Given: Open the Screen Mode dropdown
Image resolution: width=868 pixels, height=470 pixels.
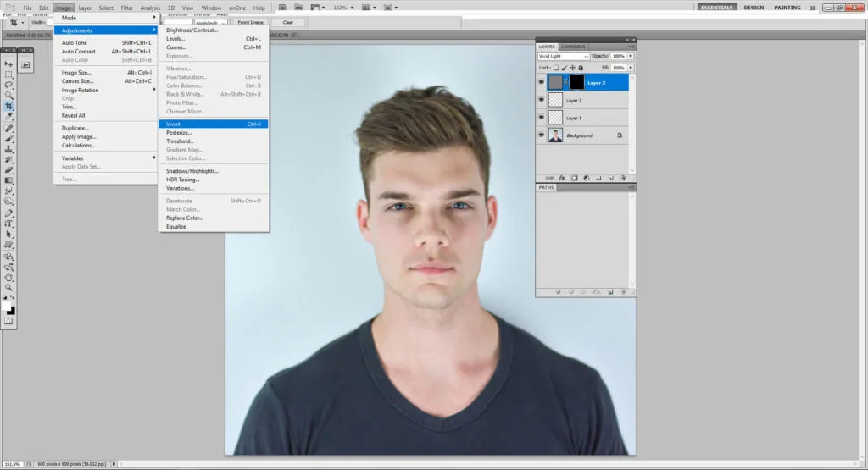Looking at the screenshot, I should pyautogui.click(x=391, y=8).
